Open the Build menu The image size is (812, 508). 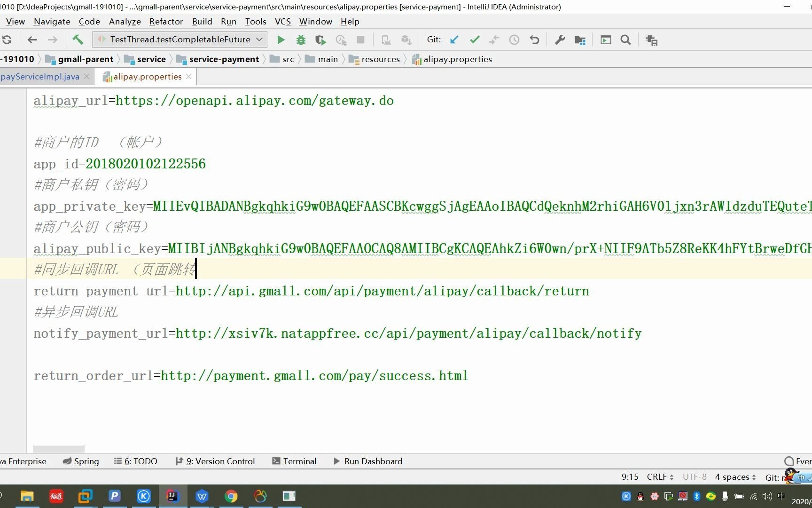[202, 22]
